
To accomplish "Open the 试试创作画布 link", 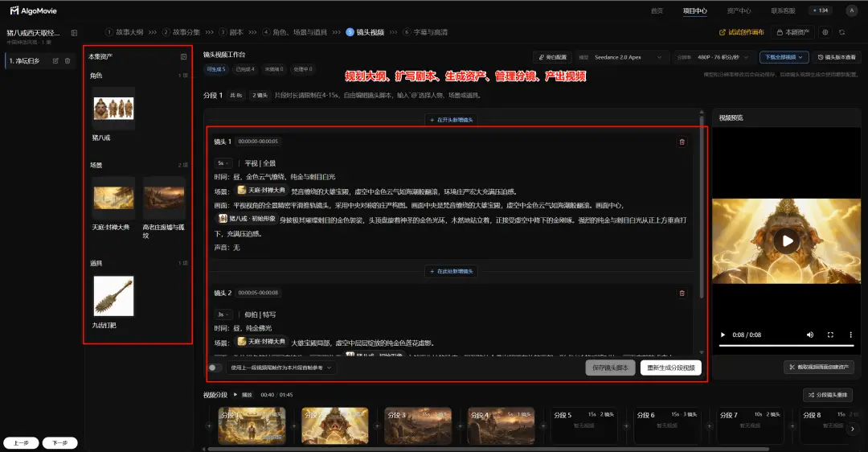I will 742,32.
